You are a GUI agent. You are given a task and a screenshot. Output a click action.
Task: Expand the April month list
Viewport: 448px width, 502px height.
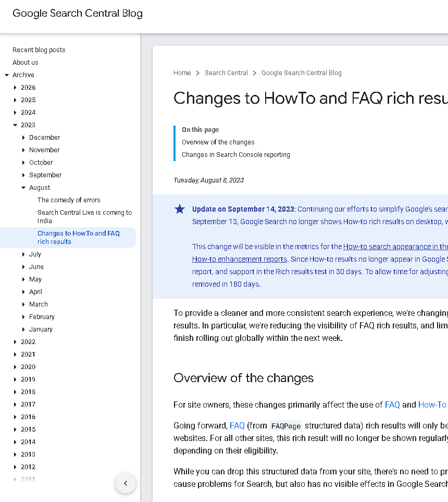click(x=23, y=291)
